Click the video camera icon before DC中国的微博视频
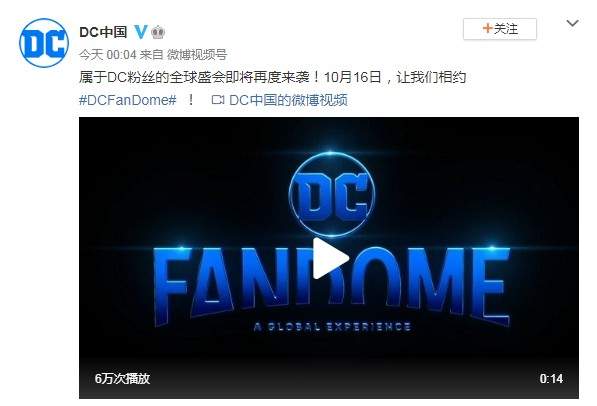The image size is (597, 406). [217, 100]
